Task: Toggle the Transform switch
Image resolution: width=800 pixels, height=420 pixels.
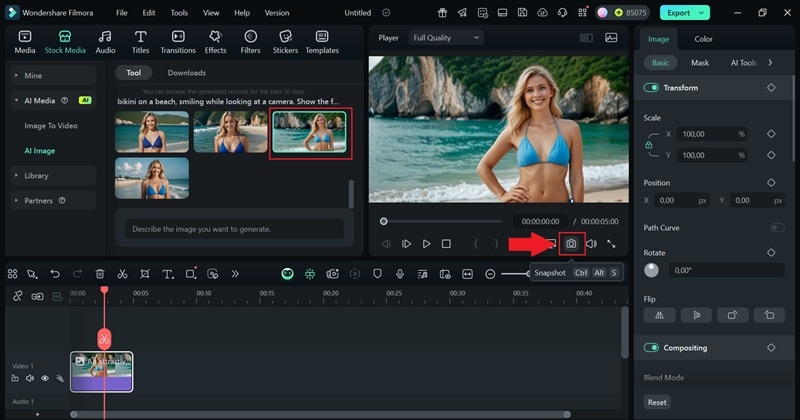Action: point(651,88)
